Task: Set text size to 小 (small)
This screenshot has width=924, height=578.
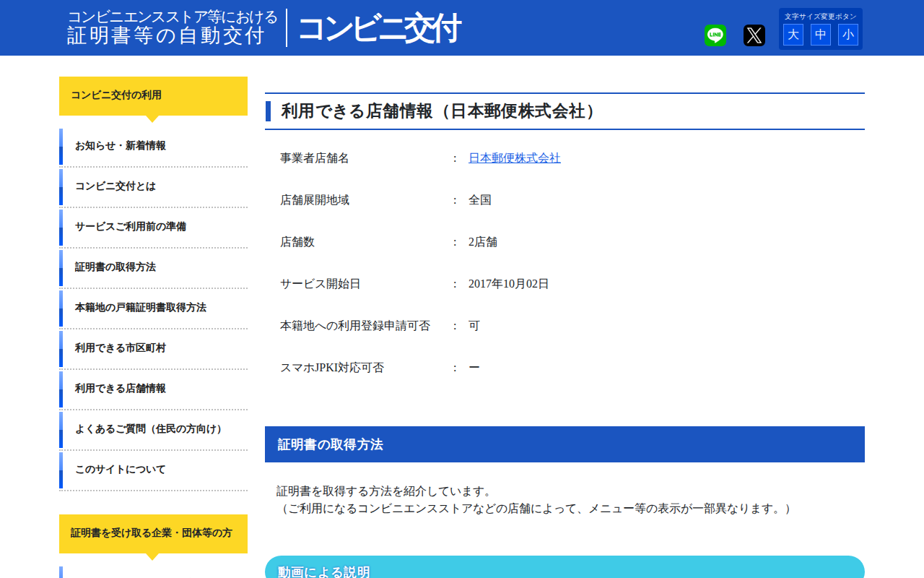Action: (x=847, y=34)
